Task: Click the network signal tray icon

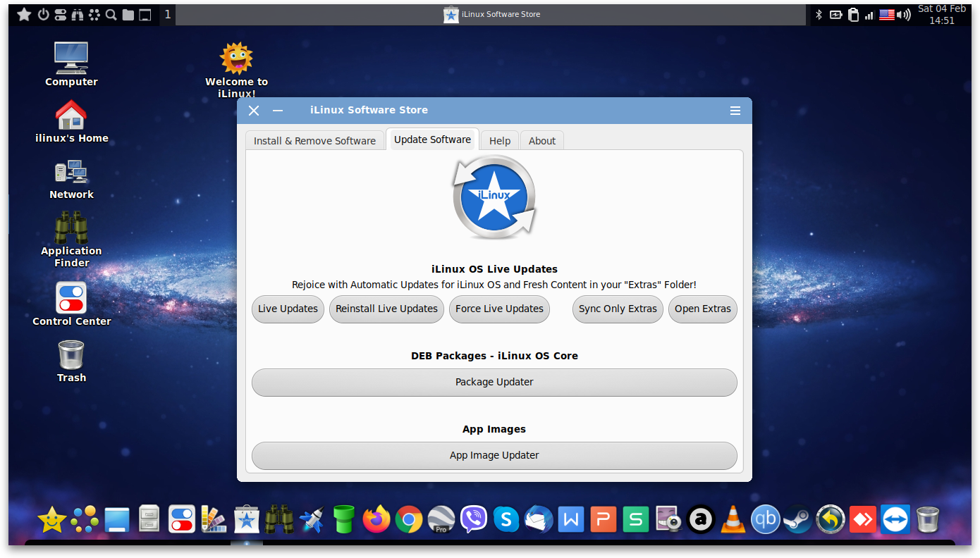Action: 869,15
